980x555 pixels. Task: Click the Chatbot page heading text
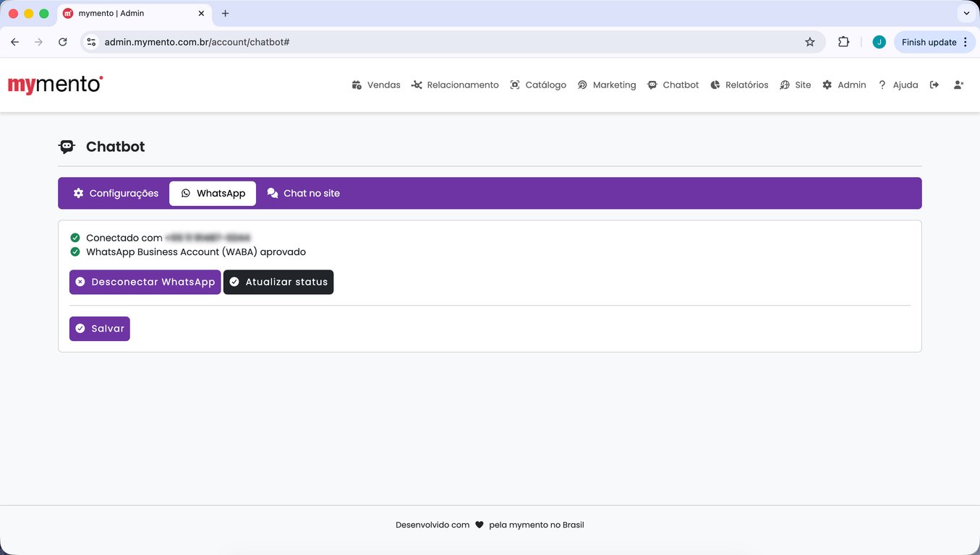pyautogui.click(x=116, y=147)
